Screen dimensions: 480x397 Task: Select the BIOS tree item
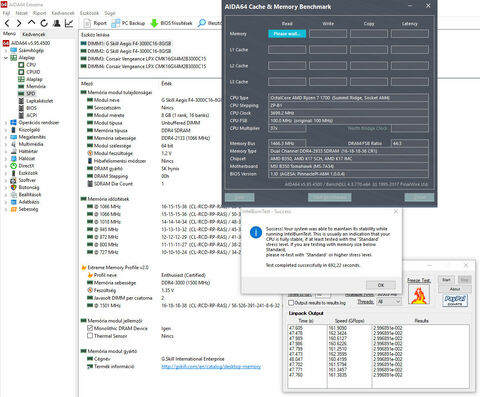tap(32, 108)
